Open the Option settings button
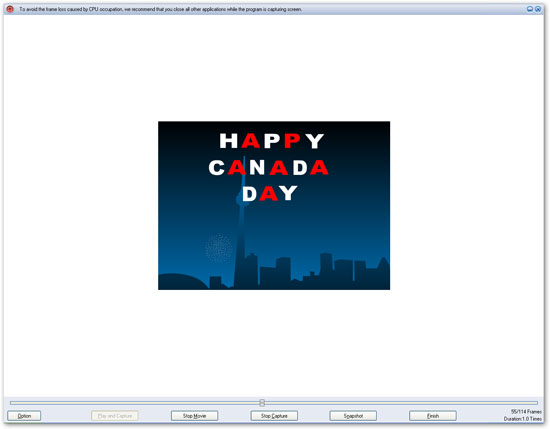This screenshot has height=429, width=550. (x=24, y=416)
